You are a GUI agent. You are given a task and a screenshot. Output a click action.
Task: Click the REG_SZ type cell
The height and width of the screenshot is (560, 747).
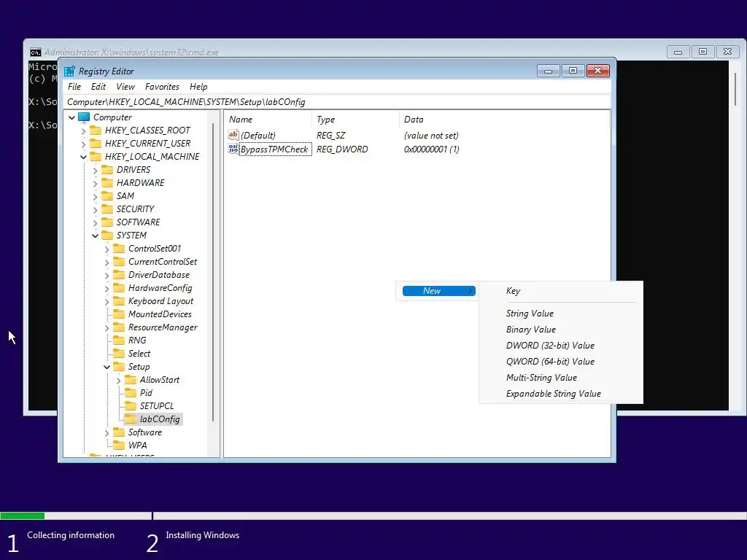pos(331,135)
